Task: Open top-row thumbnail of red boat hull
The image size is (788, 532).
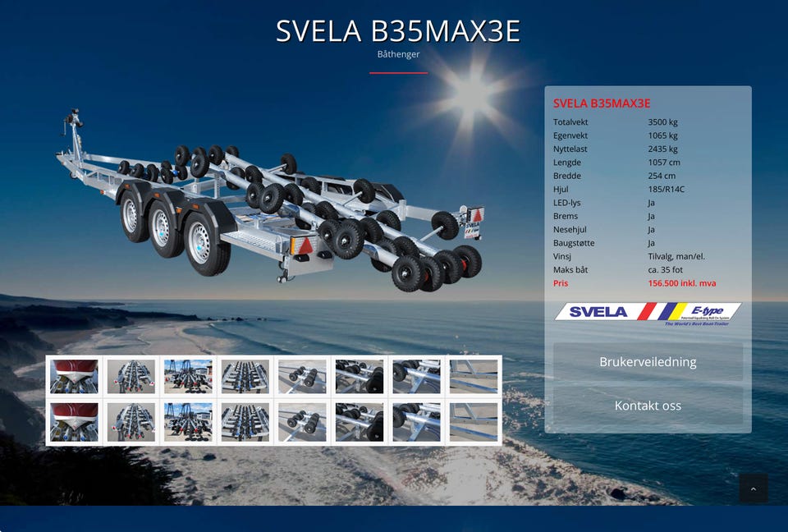Action: pyautogui.click(x=74, y=376)
